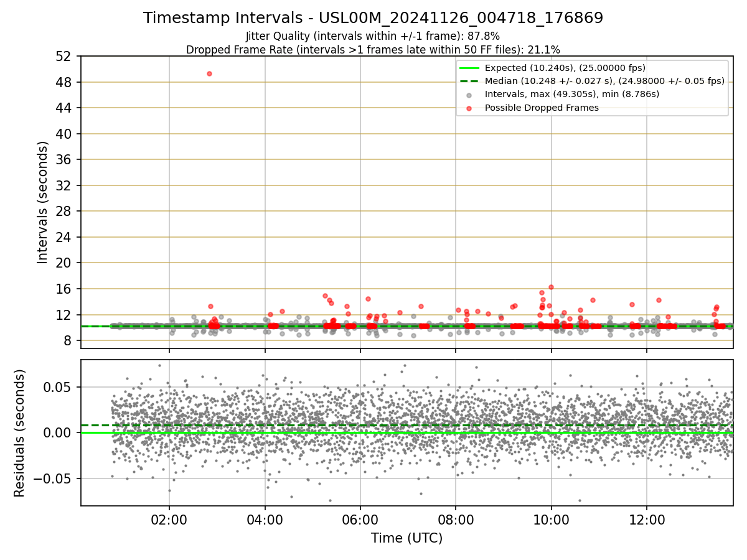This screenshot has width=747, height=560.
Task: Click the highest red point near 10:00, around 16 seconds
Action: [x=551, y=287]
